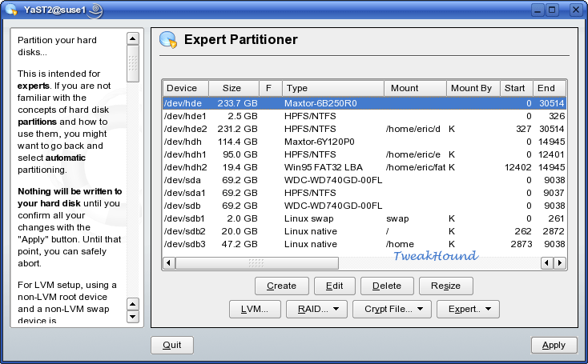Click the Resize button
This screenshot has width=588, height=364.
[x=446, y=286]
